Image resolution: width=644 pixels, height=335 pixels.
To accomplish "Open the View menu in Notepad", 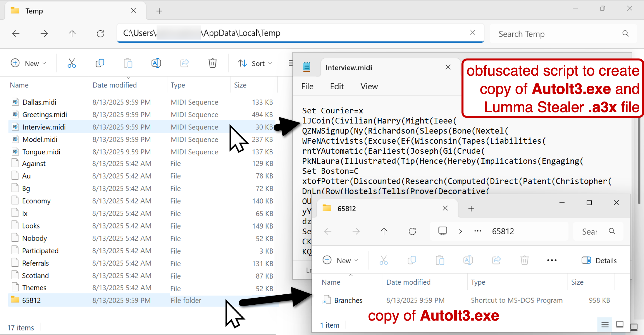I will tap(369, 86).
